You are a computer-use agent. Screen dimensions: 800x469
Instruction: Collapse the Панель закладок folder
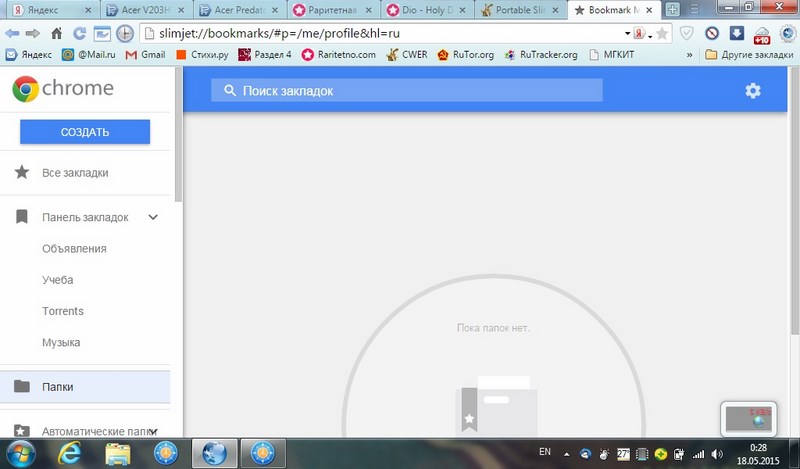[x=153, y=217]
